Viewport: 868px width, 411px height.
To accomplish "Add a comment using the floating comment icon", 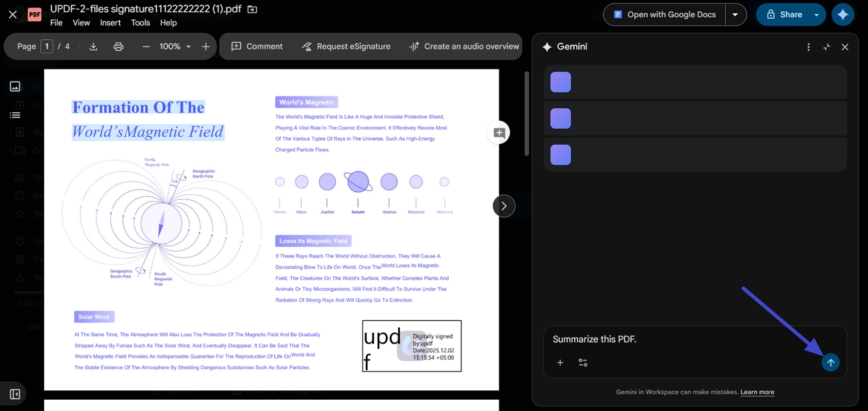I will (499, 133).
